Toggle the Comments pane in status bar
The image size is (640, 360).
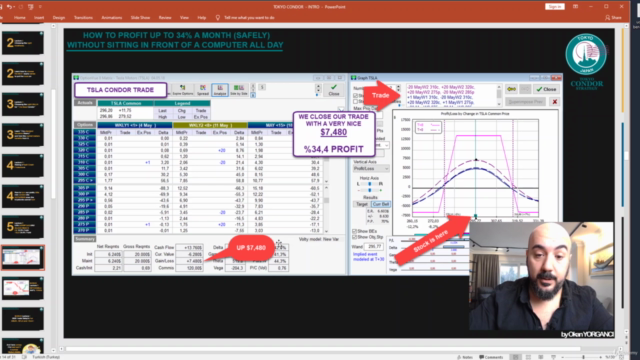(x=491, y=357)
